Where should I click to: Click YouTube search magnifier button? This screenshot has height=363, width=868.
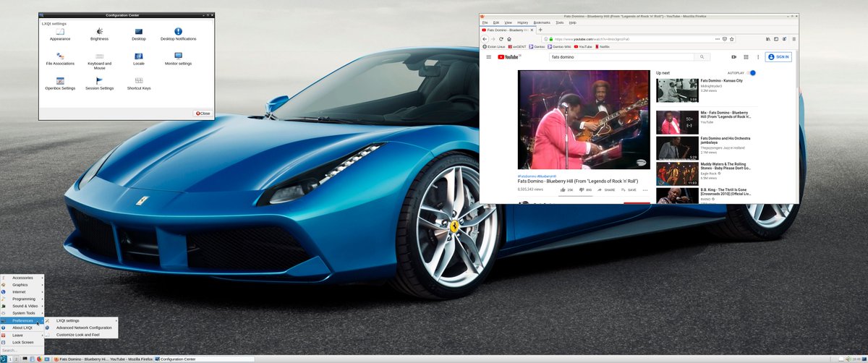pyautogui.click(x=702, y=56)
